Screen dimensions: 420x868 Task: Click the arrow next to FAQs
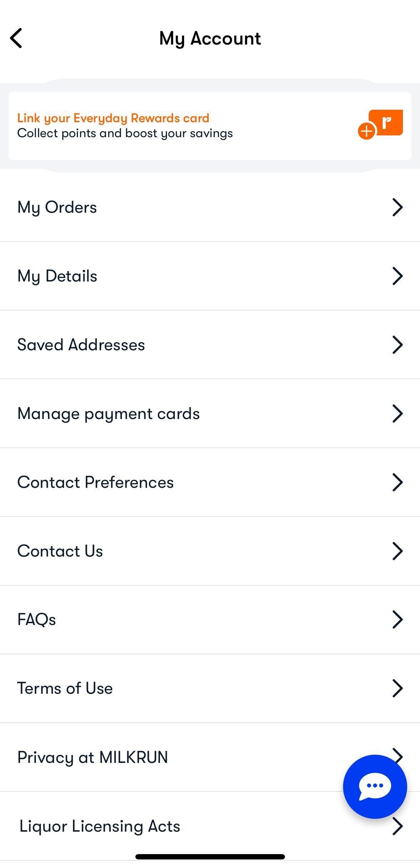[397, 620]
